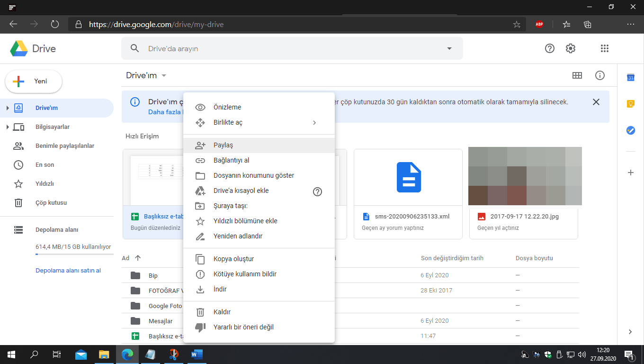Image resolution: width=644 pixels, height=364 pixels.
Task: Open Google Keep in side panel
Action: [630, 104]
